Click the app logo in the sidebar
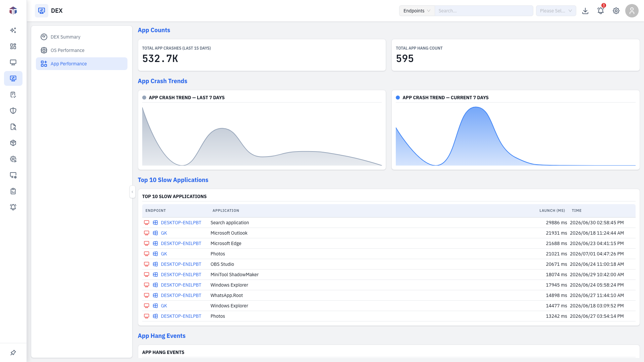The height and width of the screenshot is (362, 644). (x=13, y=11)
